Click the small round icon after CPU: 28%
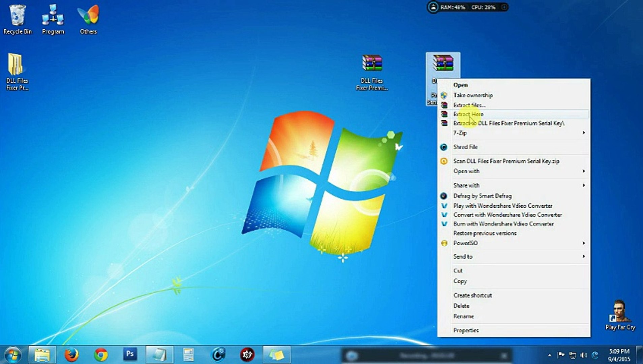The width and height of the screenshot is (643, 364). [x=504, y=7]
